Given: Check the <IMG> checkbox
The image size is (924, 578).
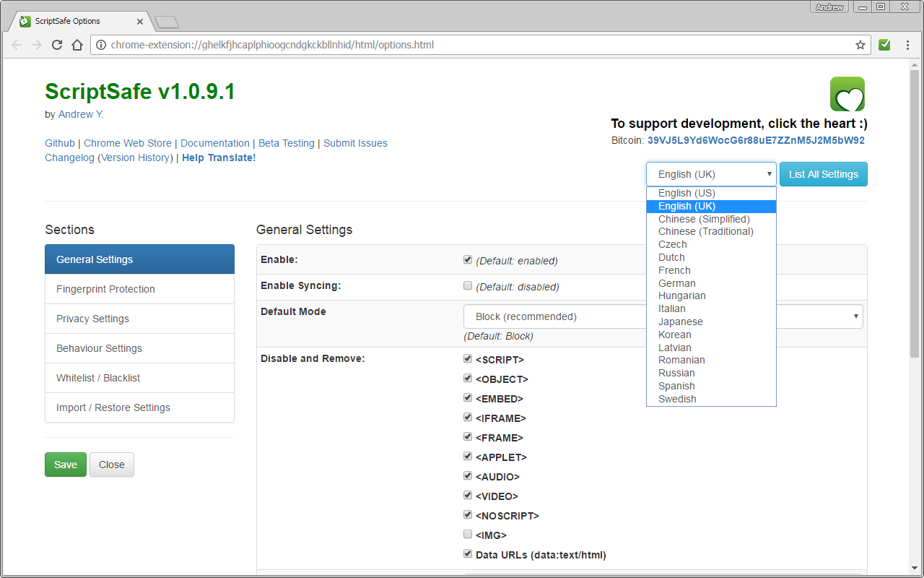Looking at the screenshot, I should pos(468,535).
